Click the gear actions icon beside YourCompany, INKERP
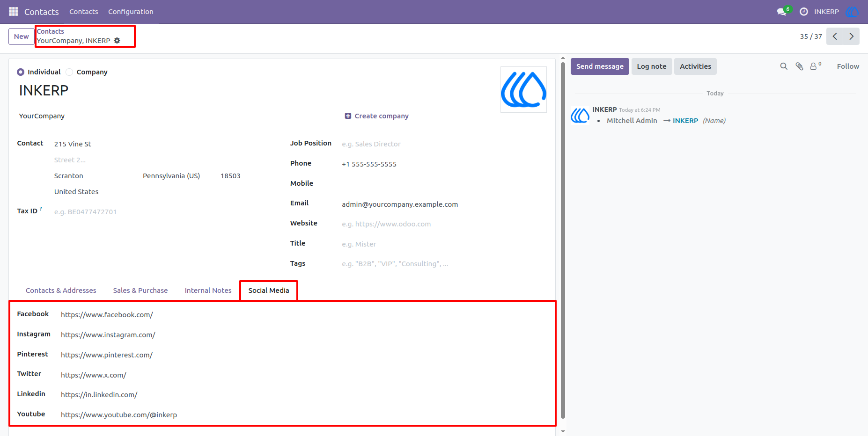Viewport: 868px width, 436px height. coord(117,41)
